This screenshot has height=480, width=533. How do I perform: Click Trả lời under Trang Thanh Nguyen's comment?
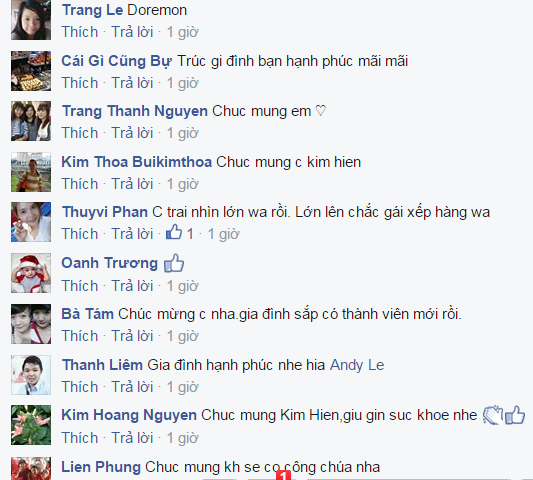coord(133,133)
